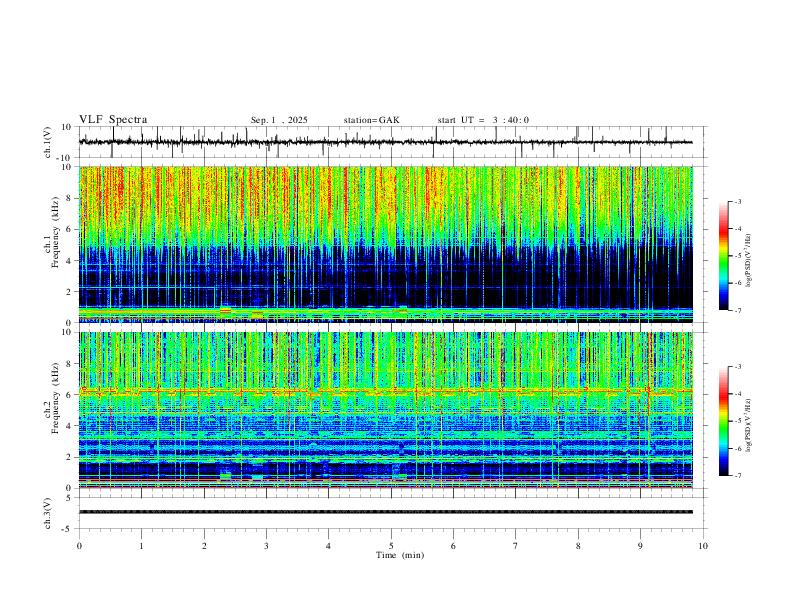The image size is (792, 612).
Task: Click the time-axis tick label "1"
Action: (141, 546)
